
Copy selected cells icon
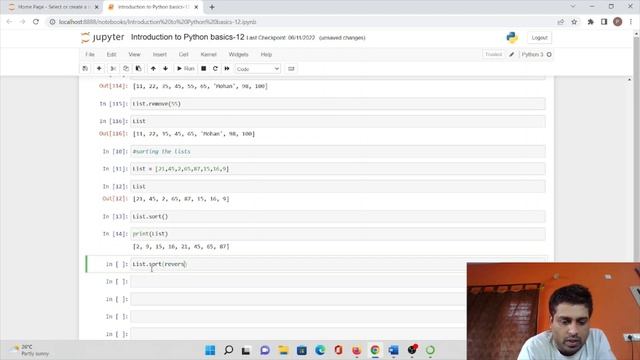[x=126, y=69]
